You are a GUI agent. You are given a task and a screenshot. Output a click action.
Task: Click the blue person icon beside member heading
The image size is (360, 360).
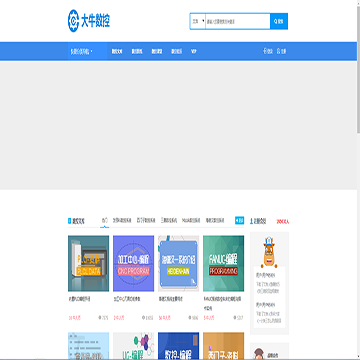click(x=251, y=221)
